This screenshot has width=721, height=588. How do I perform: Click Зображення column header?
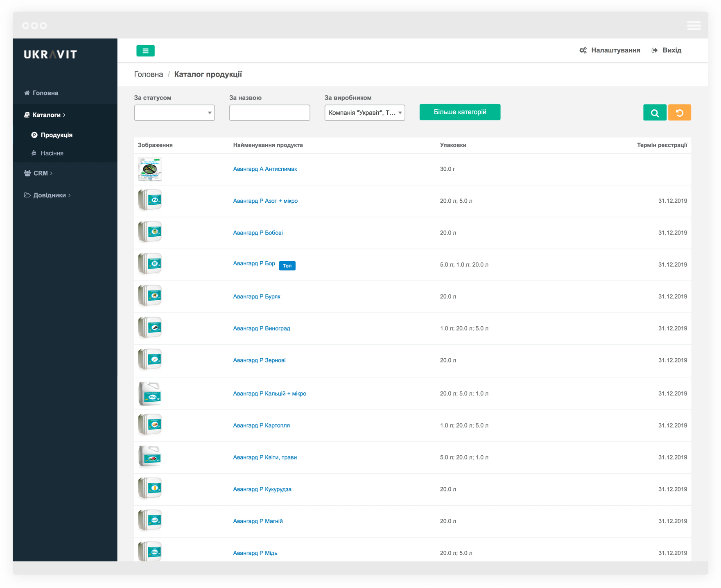coord(155,145)
